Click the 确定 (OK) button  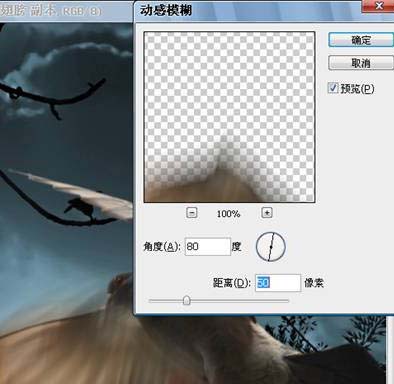coord(361,40)
